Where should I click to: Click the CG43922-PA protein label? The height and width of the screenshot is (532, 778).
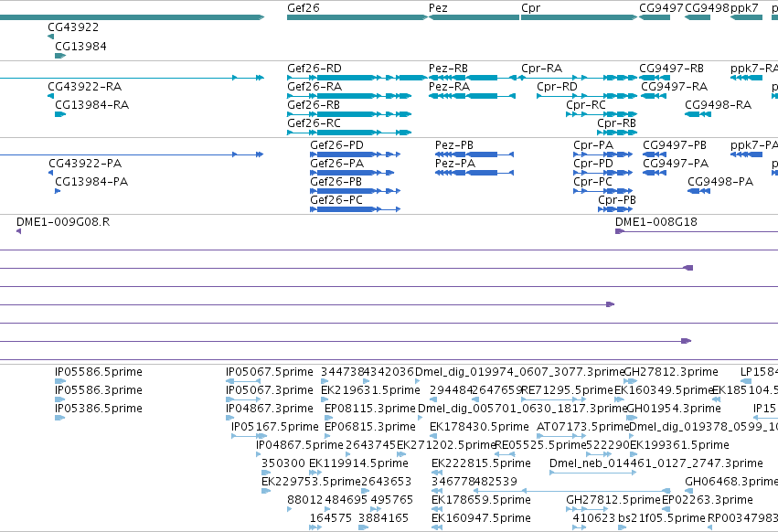point(85,164)
